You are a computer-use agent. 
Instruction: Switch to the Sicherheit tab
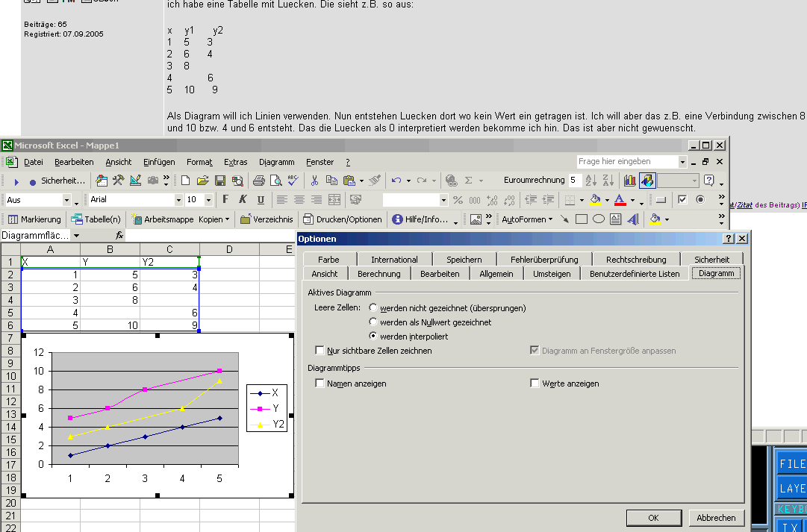711,260
